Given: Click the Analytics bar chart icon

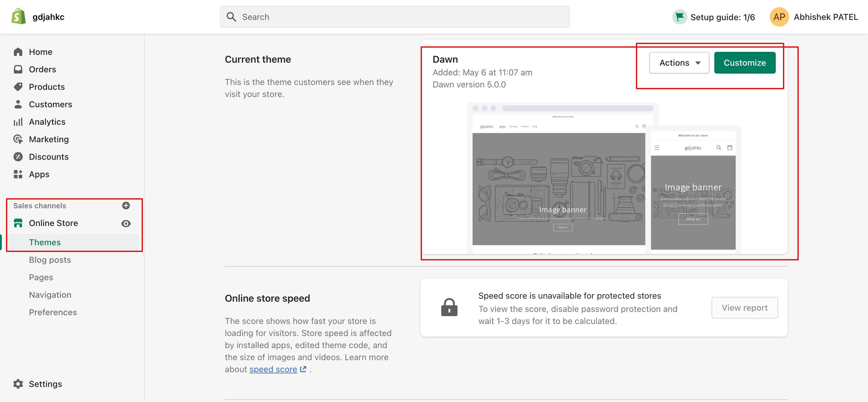Looking at the screenshot, I should point(18,122).
